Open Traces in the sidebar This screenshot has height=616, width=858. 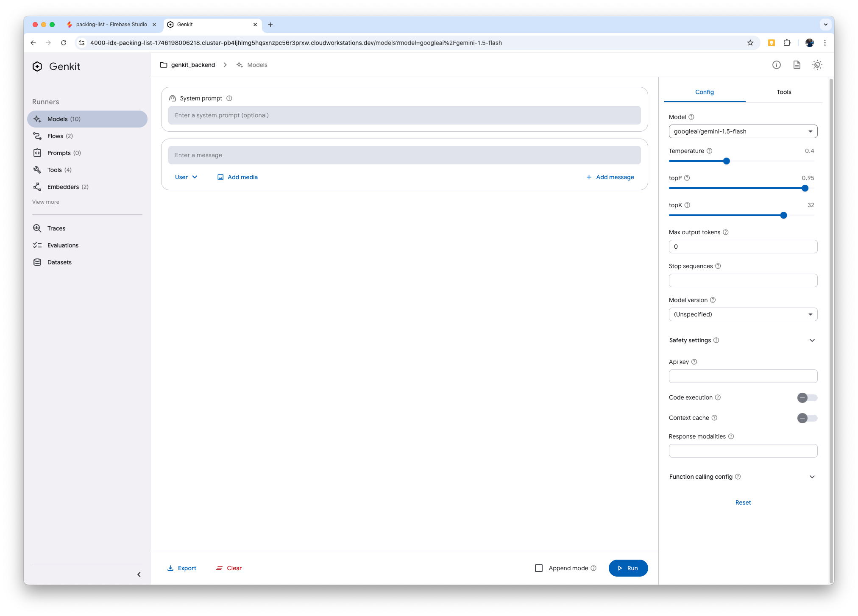[87, 228]
